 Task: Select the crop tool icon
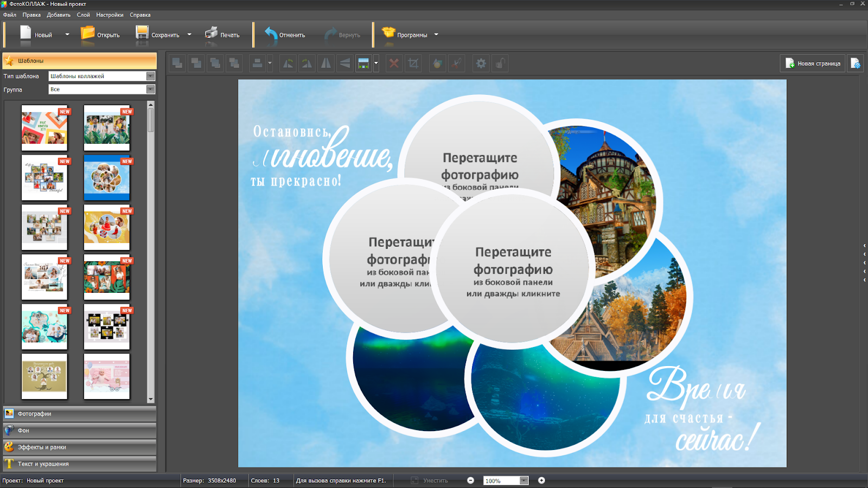413,63
